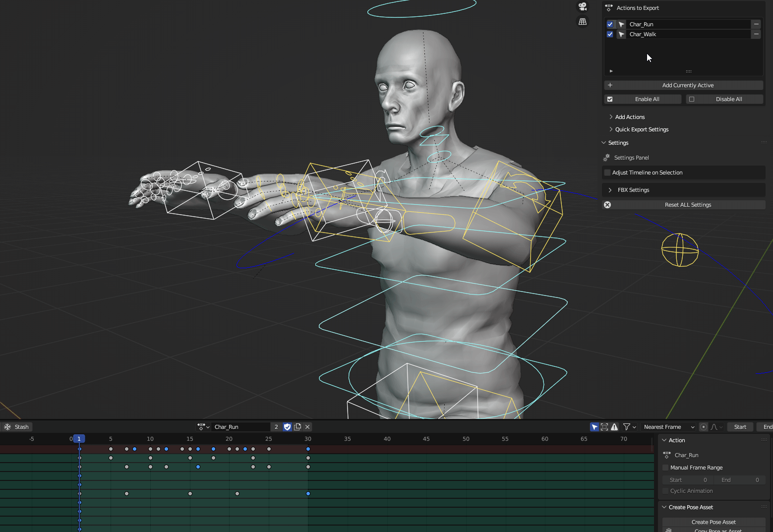Switch to the Create Pose Asset panel
Screen dimensions: 773x532
pos(690,507)
